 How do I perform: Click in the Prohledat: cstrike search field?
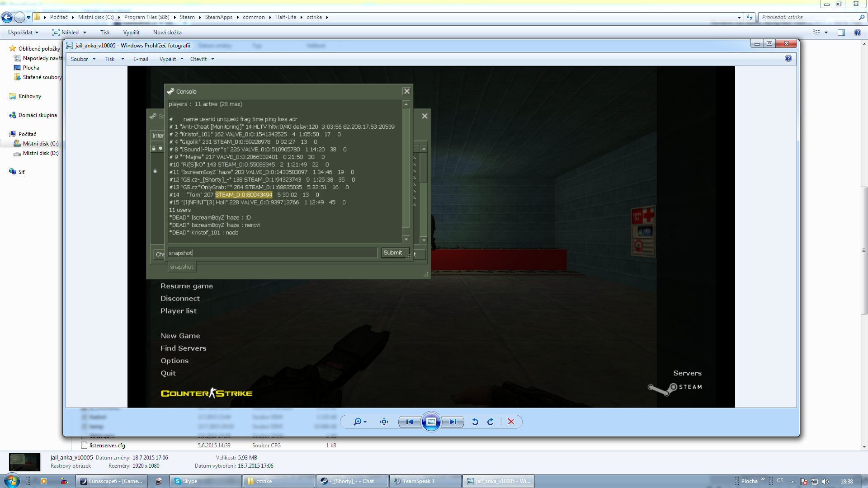(x=808, y=17)
